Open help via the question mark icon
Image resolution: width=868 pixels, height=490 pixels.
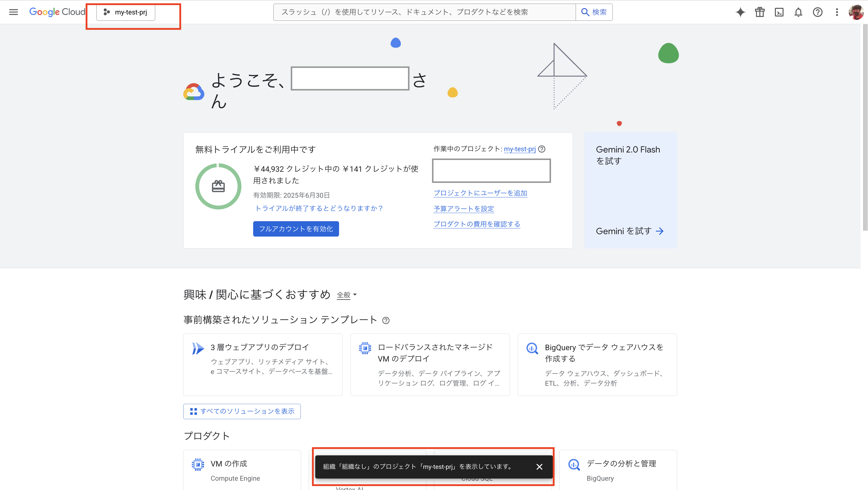tap(818, 12)
